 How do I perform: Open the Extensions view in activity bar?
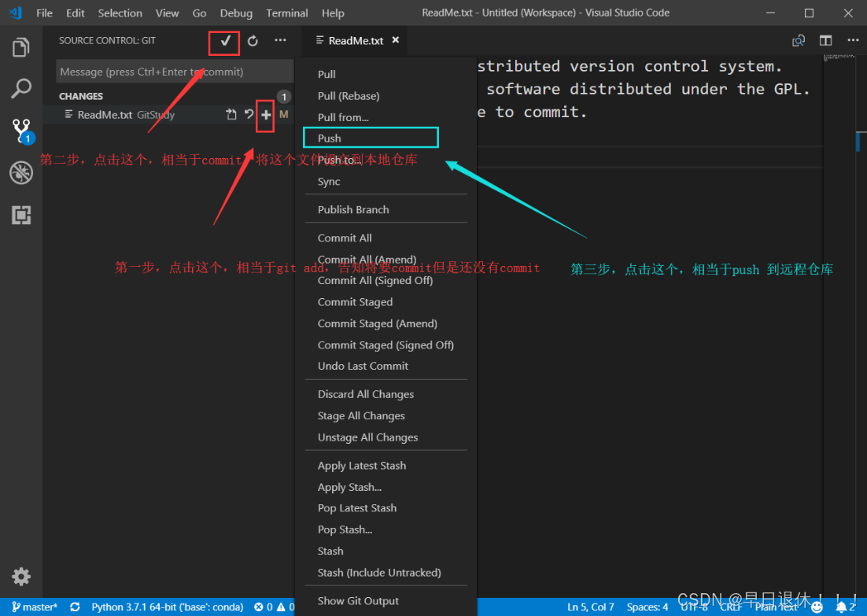[21, 215]
